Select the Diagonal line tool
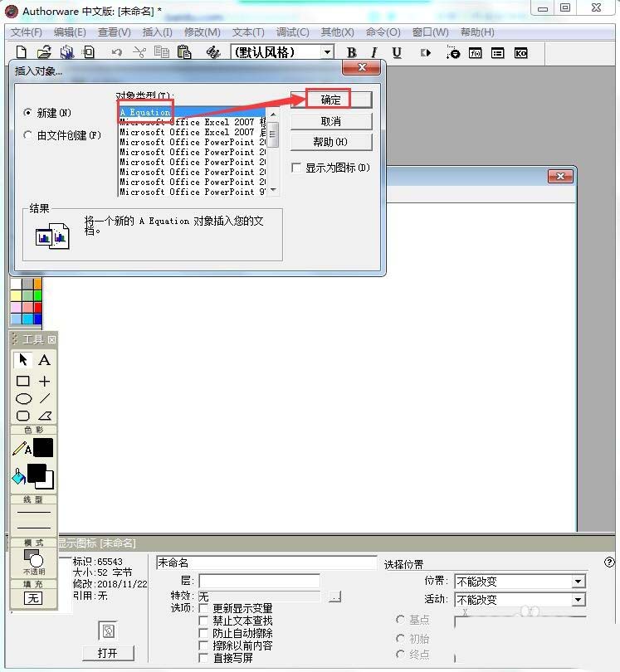 click(45, 398)
